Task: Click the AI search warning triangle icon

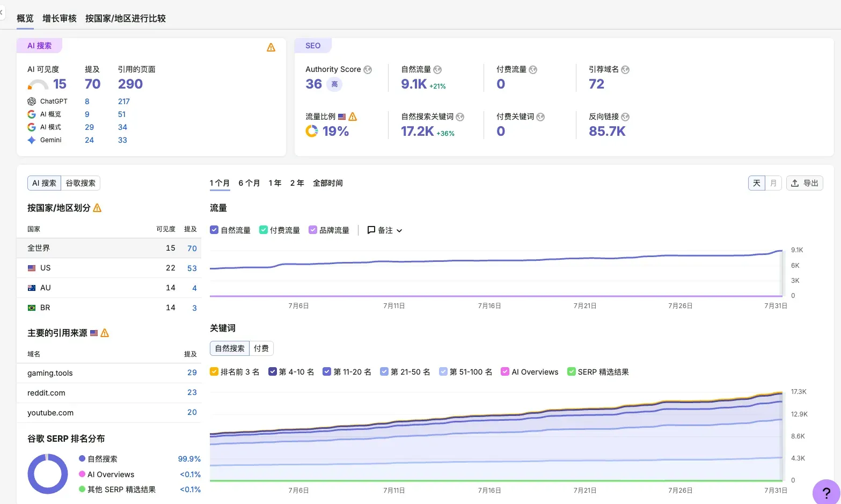Action: [x=271, y=47]
